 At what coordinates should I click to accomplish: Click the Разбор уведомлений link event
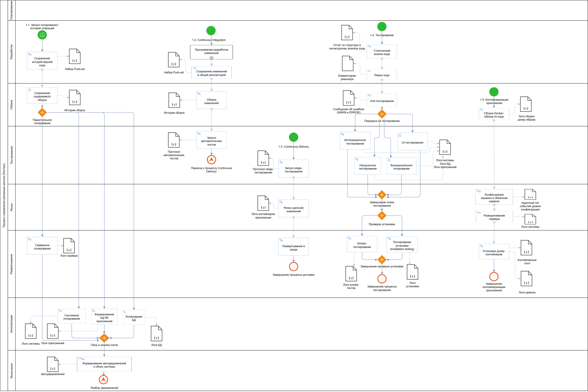point(104,380)
